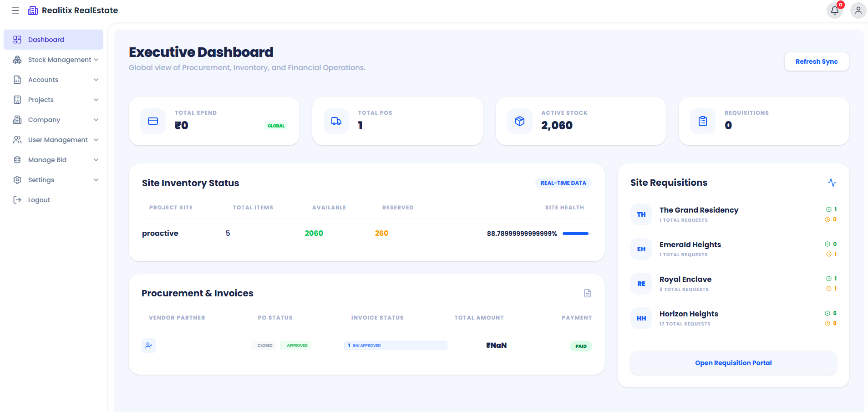Click the TH avatar for The Grand Residency
The width and height of the screenshot is (868, 412).
641,214
